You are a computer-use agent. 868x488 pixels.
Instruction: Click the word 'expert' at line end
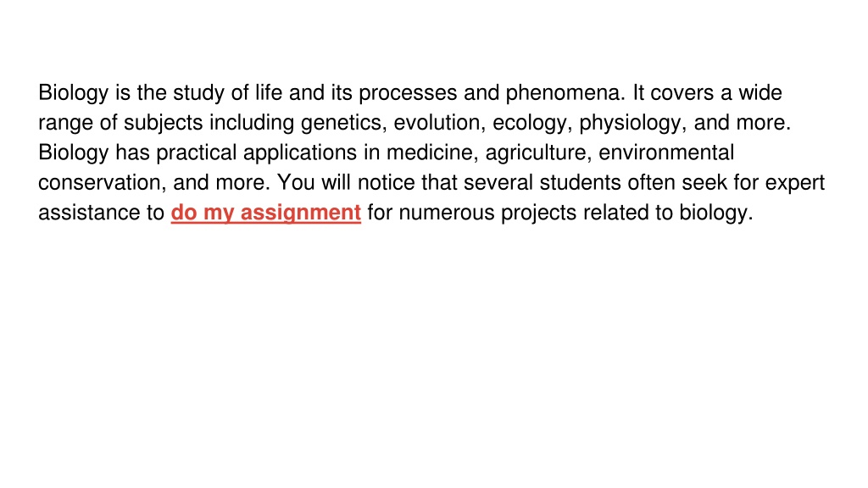795,183
